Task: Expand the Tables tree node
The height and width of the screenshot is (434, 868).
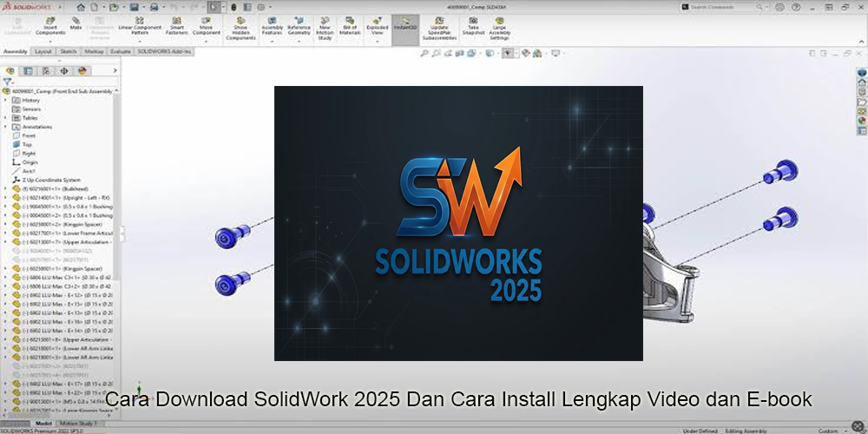Action: (x=5, y=118)
